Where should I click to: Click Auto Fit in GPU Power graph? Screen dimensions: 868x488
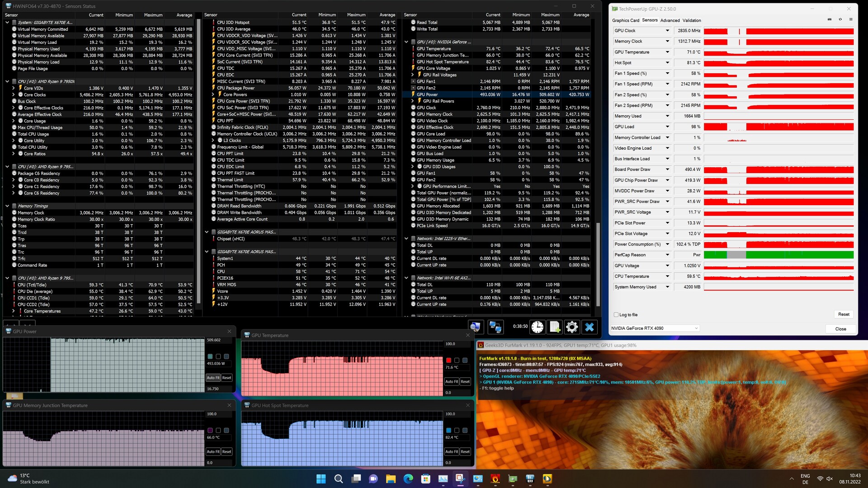pos(213,378)
